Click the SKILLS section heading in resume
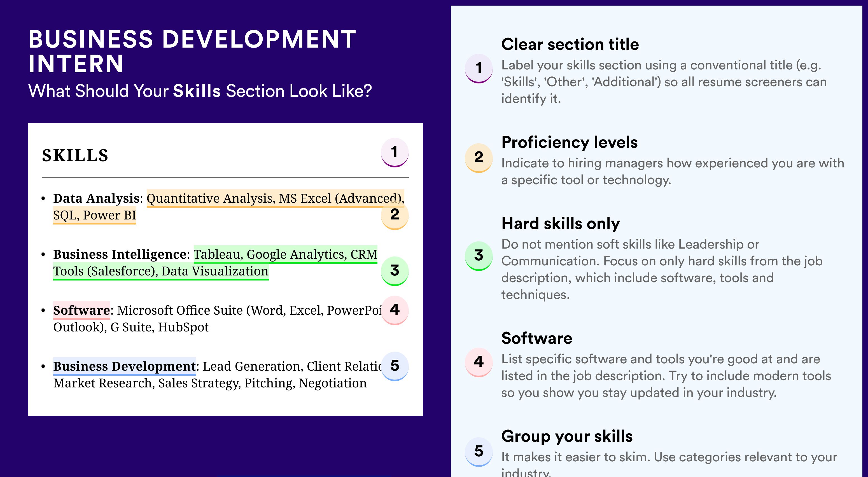The height and width of the screenshot is (477, 868). click(x=75, y=156)
